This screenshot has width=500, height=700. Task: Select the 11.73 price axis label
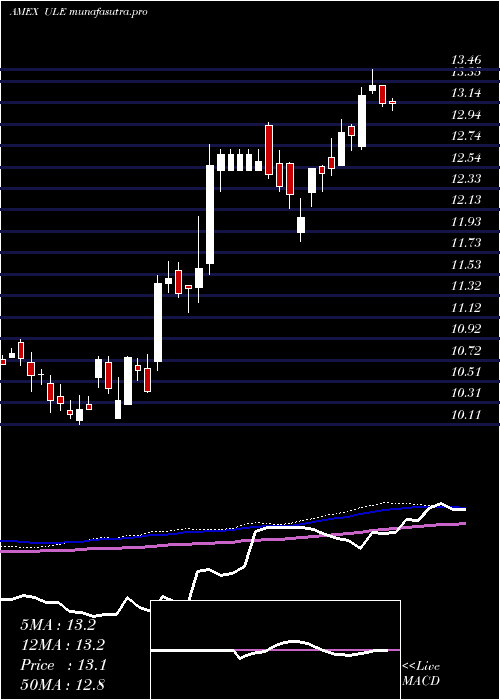coord(466,242)
